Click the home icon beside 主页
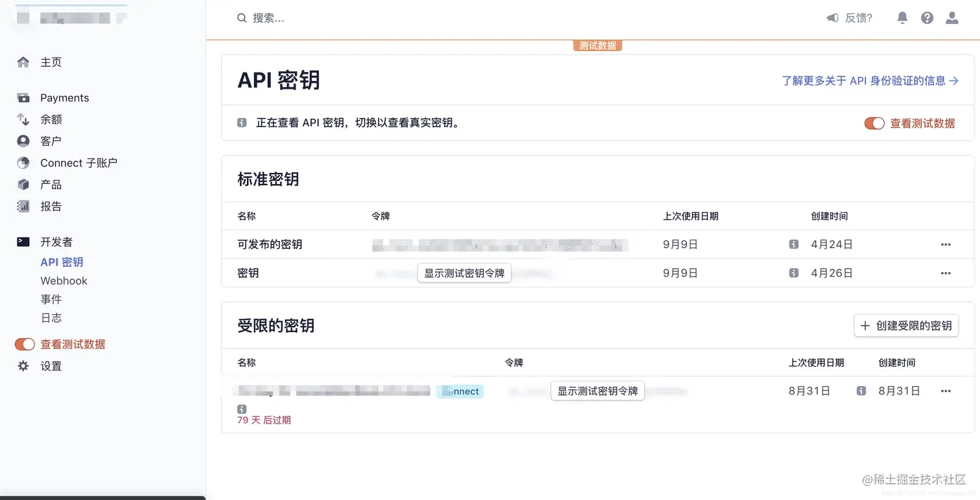Screen dimensions: 980x500 pos(23,62)
